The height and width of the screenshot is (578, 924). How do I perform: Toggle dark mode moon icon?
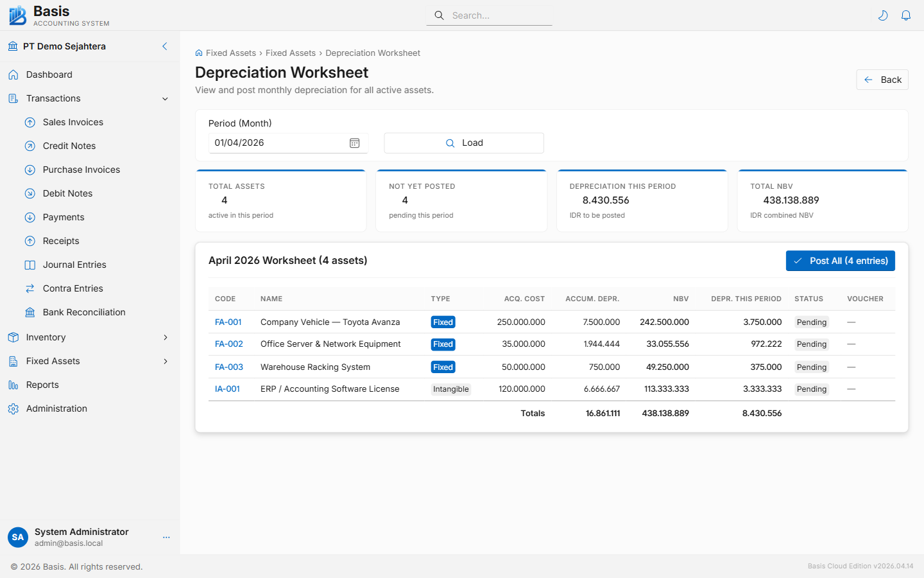click(x=883, y=15)
